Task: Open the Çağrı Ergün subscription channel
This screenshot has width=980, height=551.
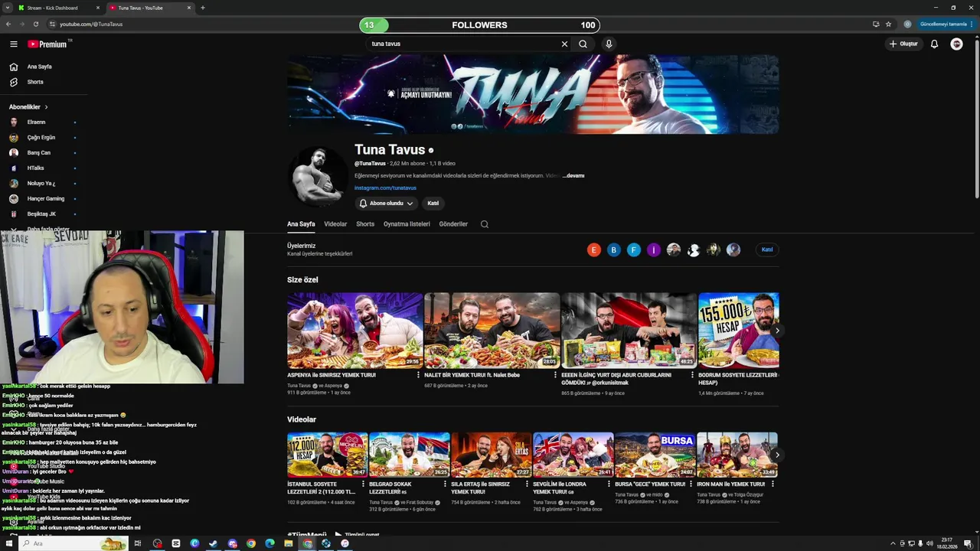Action: tap(42, 138)
